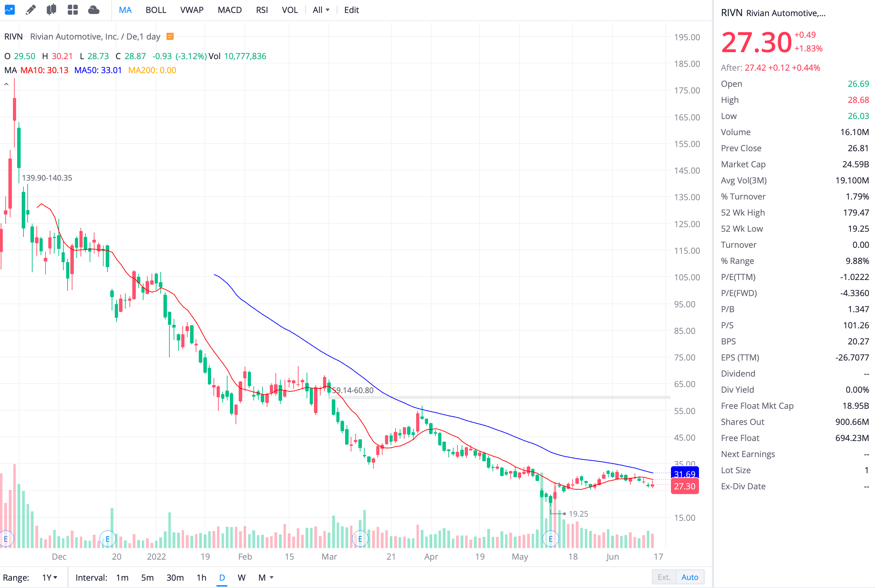Image resolution: width=875 pixels, height=588 pixels.
Task: Click the Free Float Mkt Cap 18.95B value
Action: click(x=855, y=406)
